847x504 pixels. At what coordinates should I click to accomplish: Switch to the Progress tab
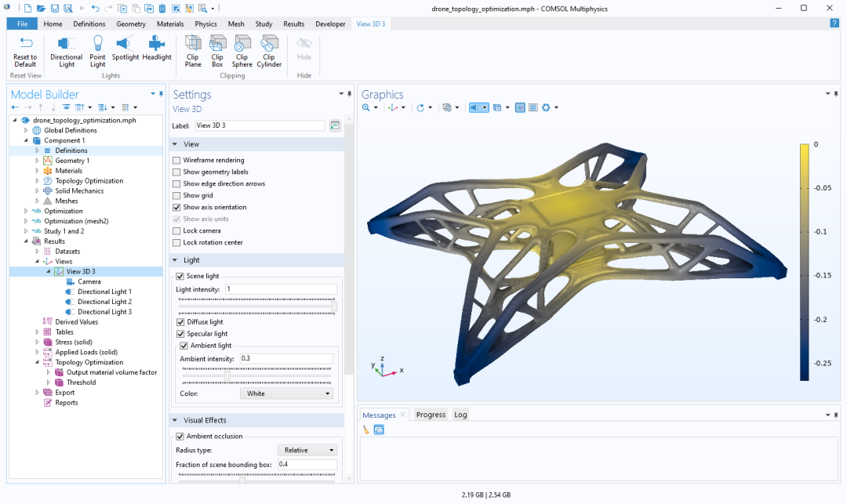(431, 415)
